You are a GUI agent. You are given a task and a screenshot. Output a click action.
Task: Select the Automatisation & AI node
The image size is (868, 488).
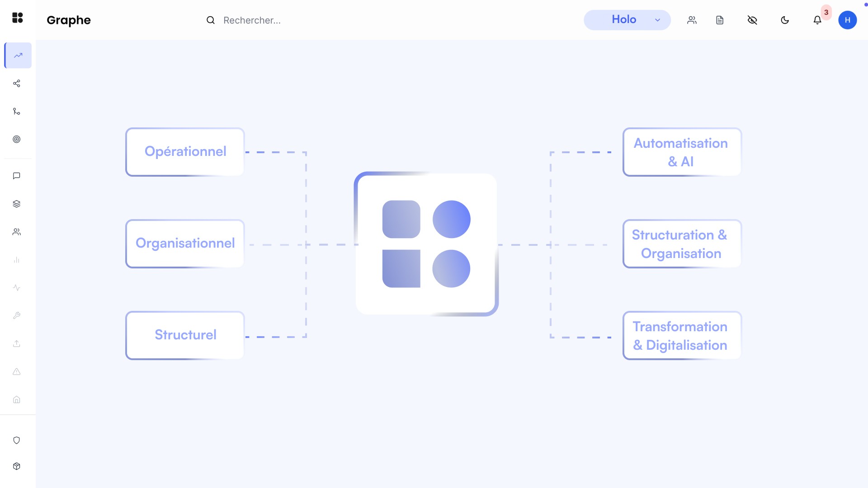[682, 152]
